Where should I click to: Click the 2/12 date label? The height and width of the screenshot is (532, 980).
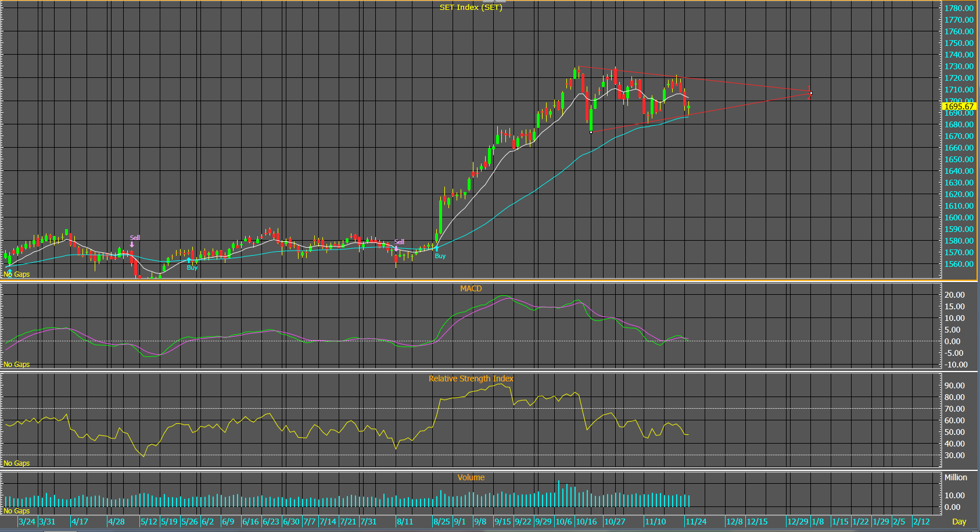921,522
